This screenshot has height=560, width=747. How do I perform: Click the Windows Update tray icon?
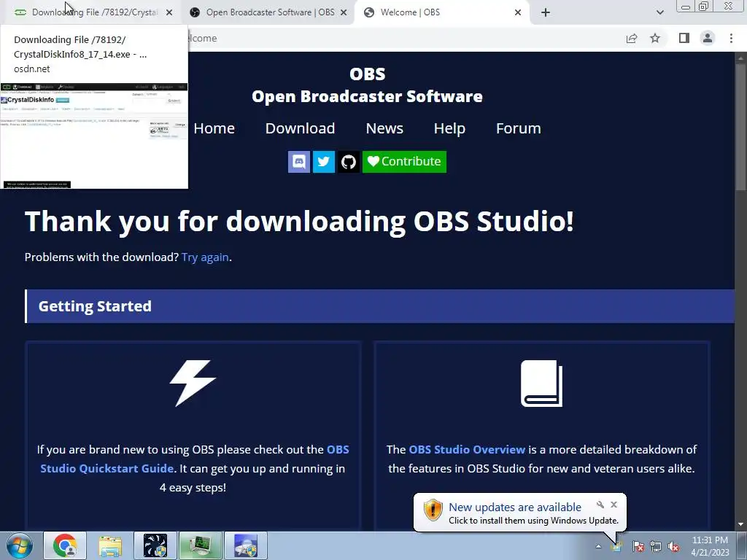(x=618, y=546)
